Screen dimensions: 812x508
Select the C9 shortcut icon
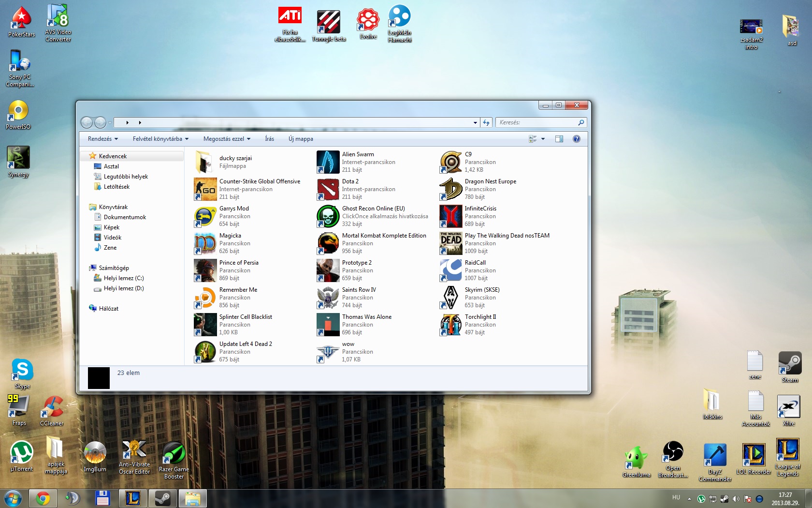click(450, 162)
